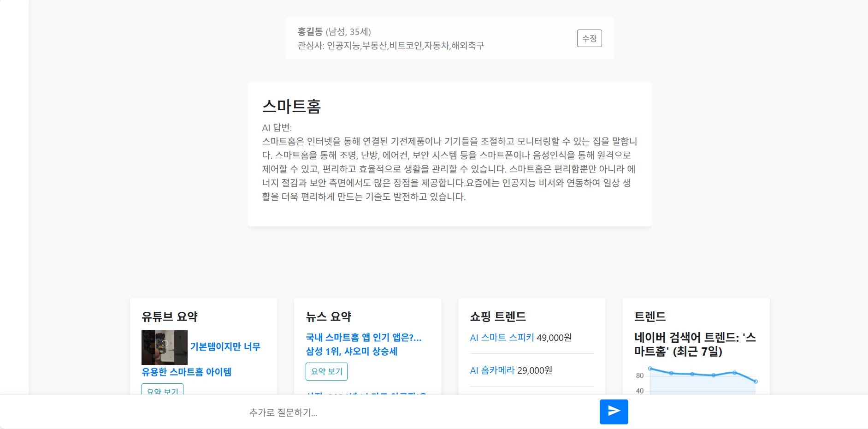Click the 관심사 interests line in profile

click(x=390, y=45)
